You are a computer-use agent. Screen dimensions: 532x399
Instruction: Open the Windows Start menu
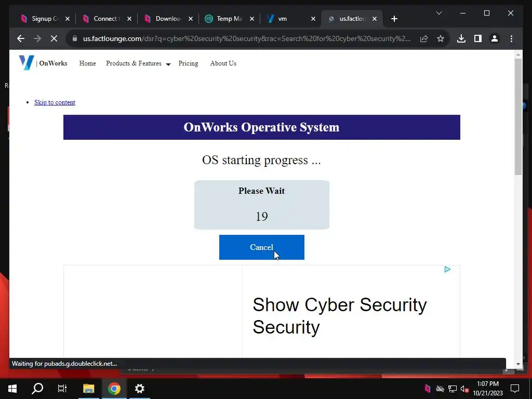tap(12, 389)
